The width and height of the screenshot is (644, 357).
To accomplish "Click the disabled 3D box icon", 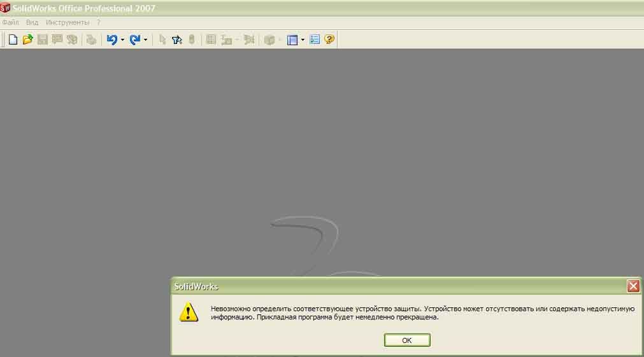I will [269, 39].
